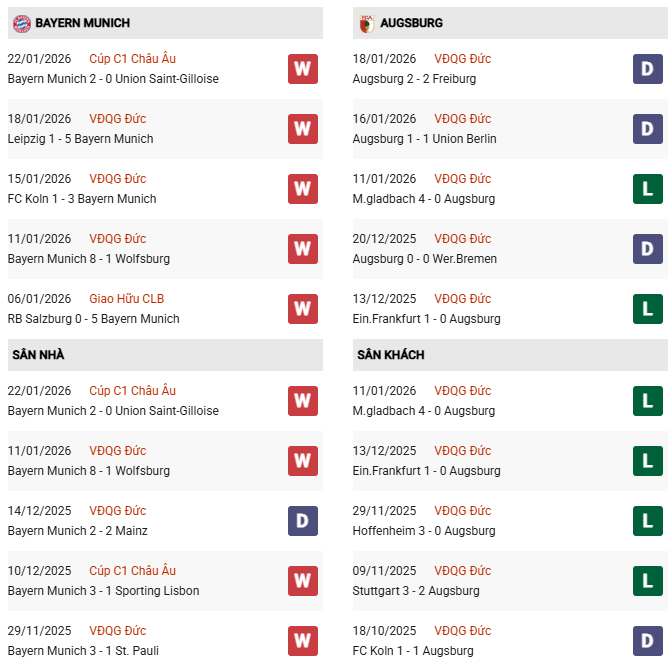
Task: Open the AUGSBURG team header
Action: [412, 22]
